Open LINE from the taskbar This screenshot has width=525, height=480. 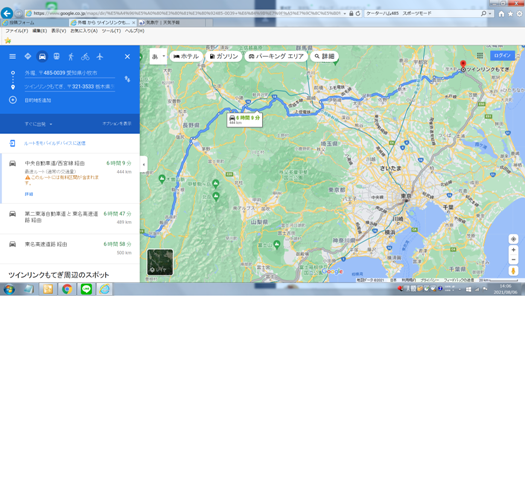point(86,289)
